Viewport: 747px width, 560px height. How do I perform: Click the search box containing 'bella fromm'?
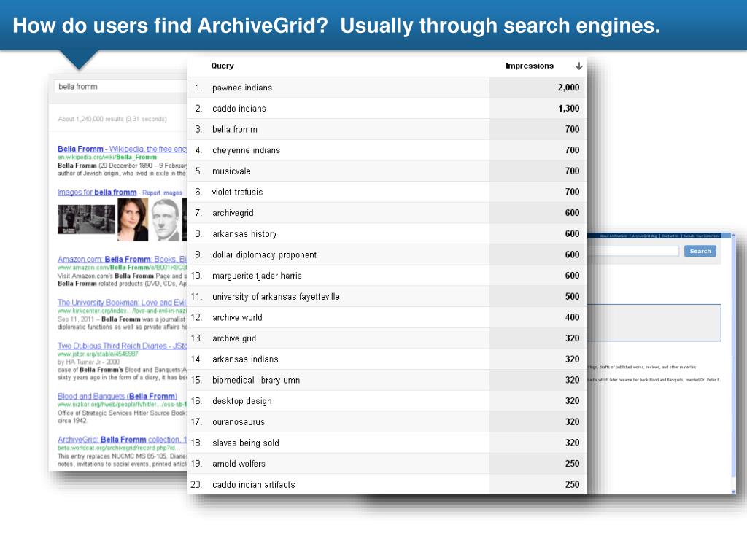tap(121, 87)
